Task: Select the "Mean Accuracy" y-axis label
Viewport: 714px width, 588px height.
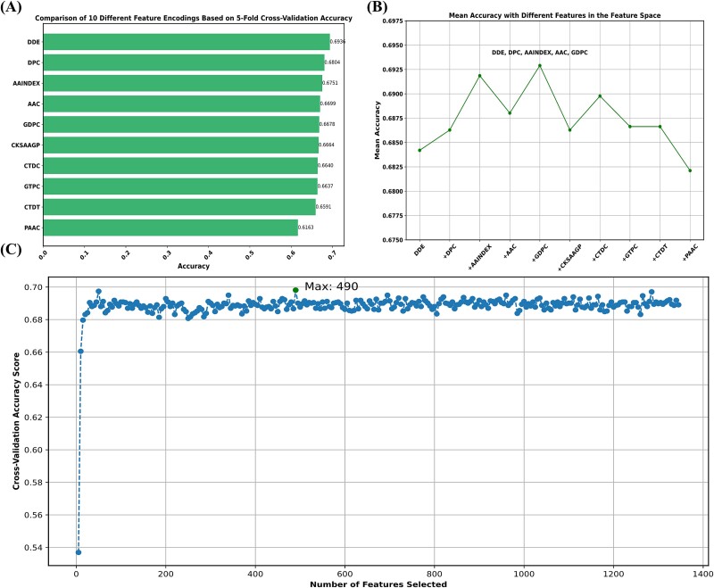Action: (377, 130)
